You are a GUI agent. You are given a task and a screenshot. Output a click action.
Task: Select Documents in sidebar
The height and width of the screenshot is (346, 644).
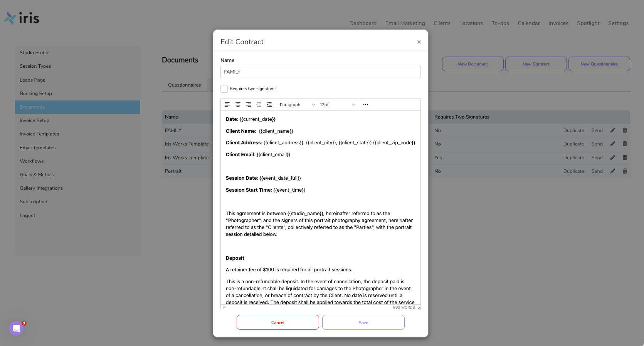click(x=77, y=107)
